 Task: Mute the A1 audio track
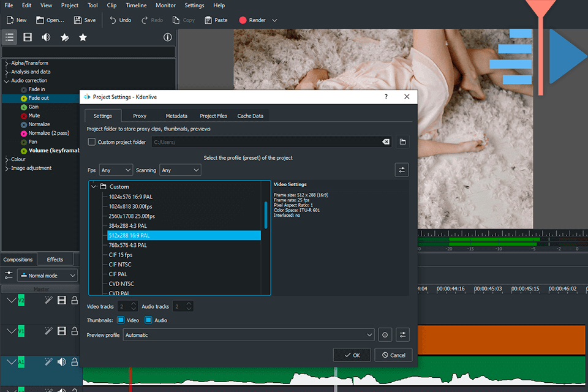click(62, 362)
